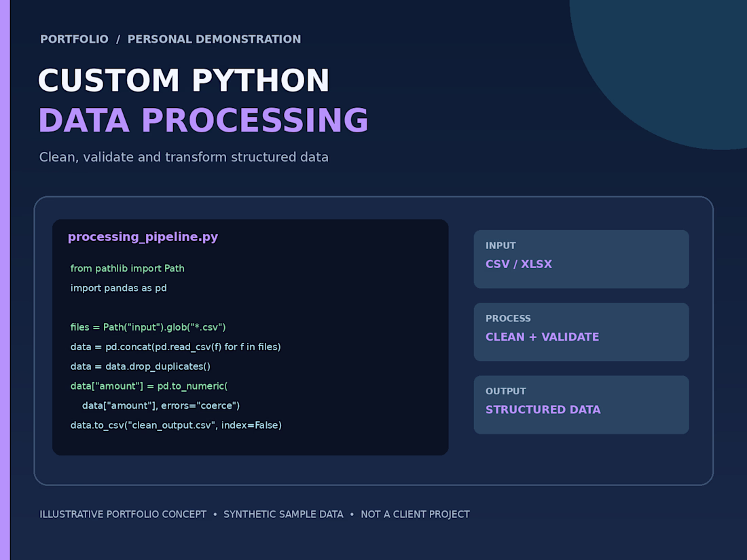
Task: Select the 'CLEAN + VALIDATE' value
Action: coord(542,337)
